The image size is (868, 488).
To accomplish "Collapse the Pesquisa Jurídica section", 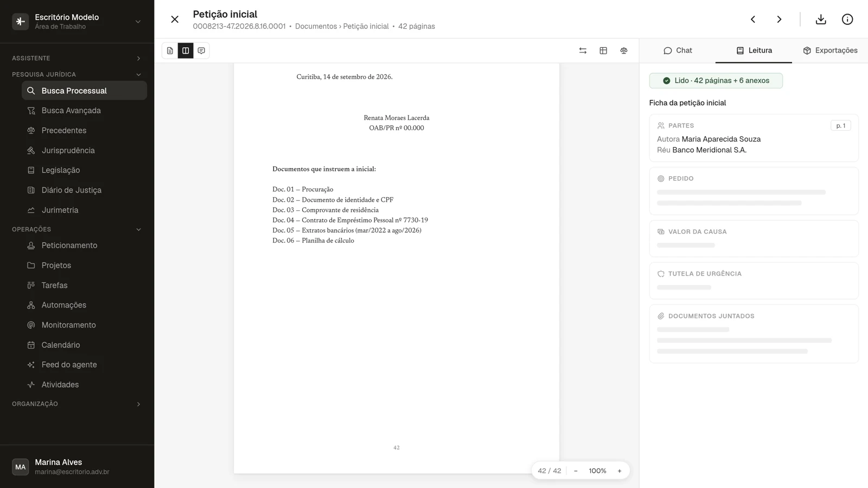I will pos(77,74).
